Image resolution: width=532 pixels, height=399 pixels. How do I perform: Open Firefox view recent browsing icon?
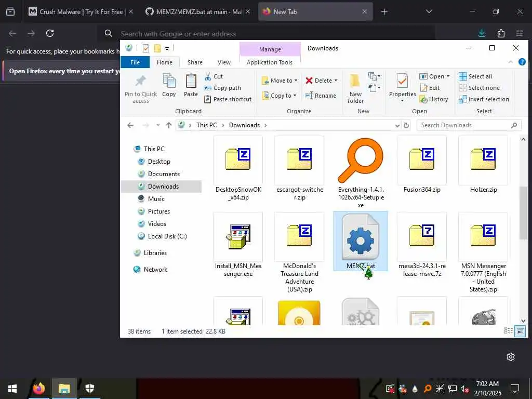click(10, 12)
